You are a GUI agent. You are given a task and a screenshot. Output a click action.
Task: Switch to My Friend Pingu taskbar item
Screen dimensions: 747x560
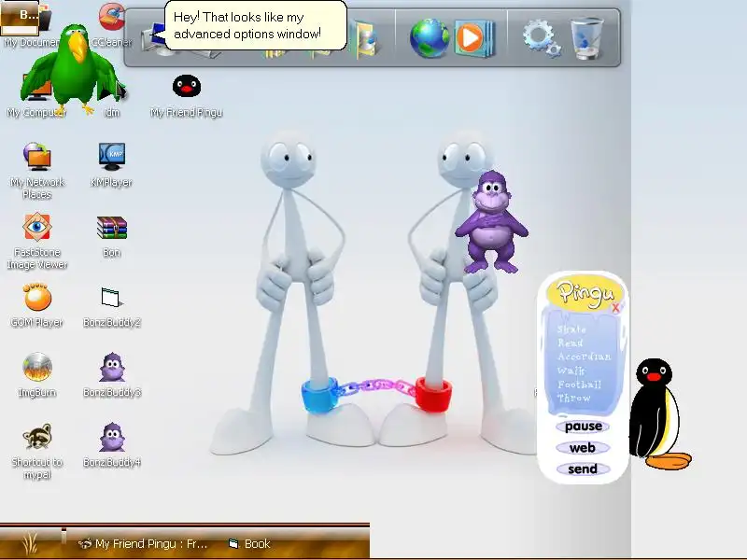(x=143, y=543)
